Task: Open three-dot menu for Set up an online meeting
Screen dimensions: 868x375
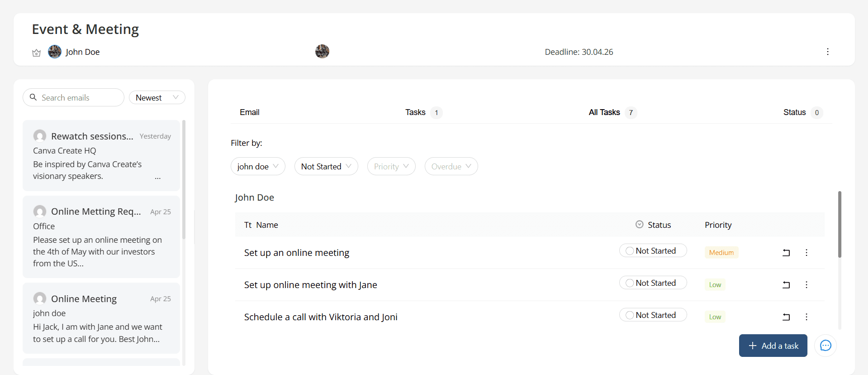Action: 806,253
